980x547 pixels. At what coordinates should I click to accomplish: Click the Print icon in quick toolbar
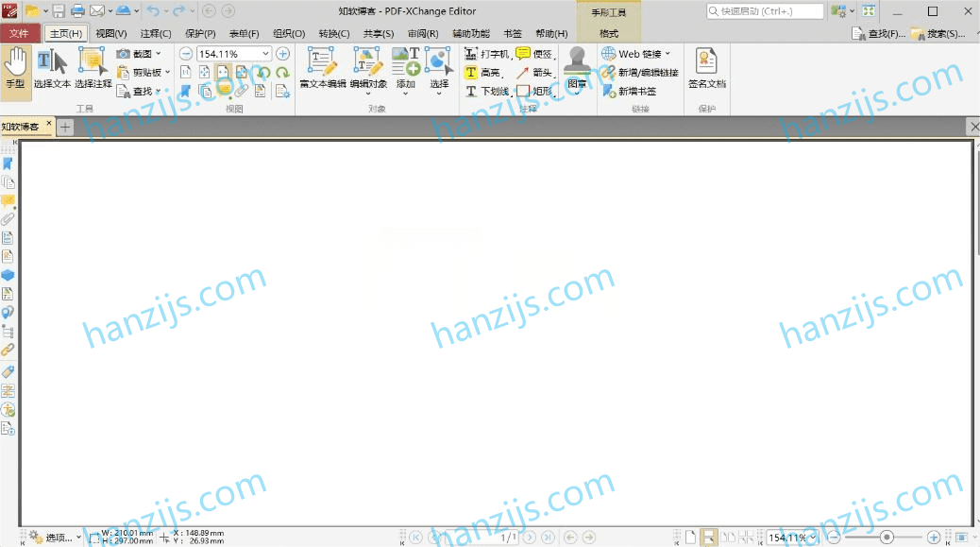(x=77, y=10)
